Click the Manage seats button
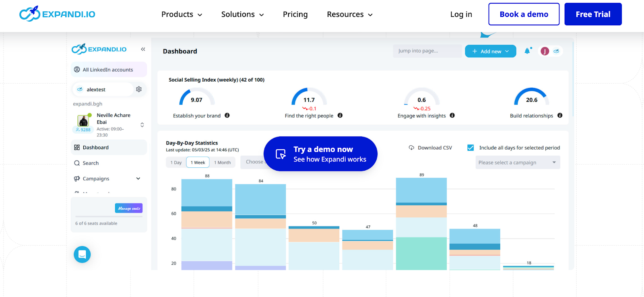The image size is (644, 297). point(129,208)
